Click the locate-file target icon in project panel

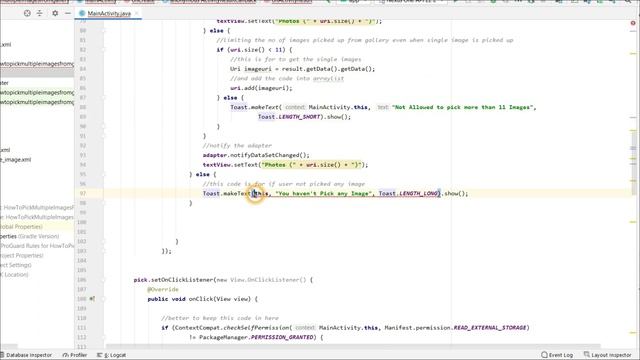click(x=27, y=13)
